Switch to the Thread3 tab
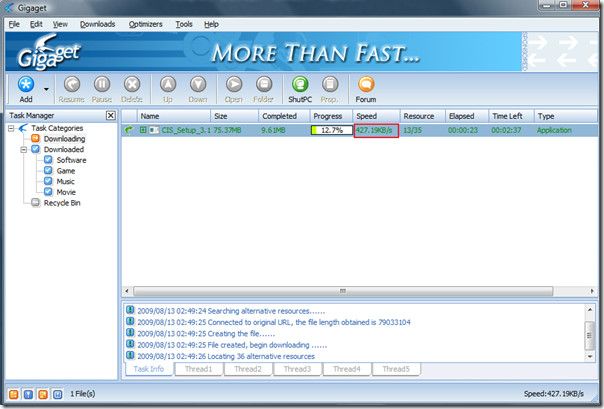The width and height of the screenshot is (604, 409). point(297,369)
